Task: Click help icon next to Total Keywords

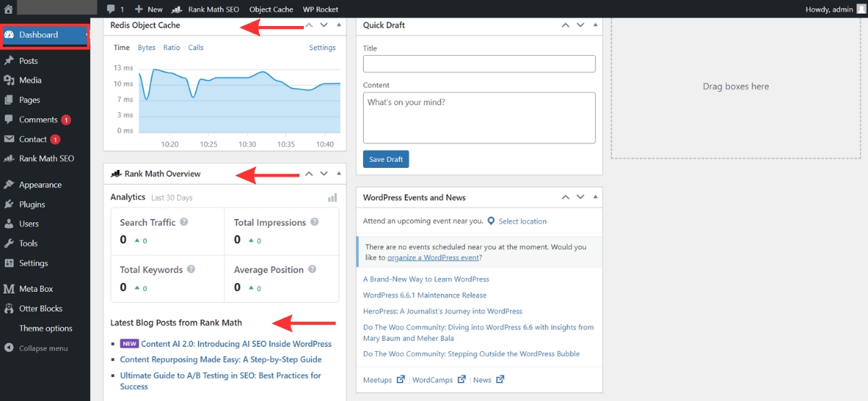Action: tap(191, 269)
